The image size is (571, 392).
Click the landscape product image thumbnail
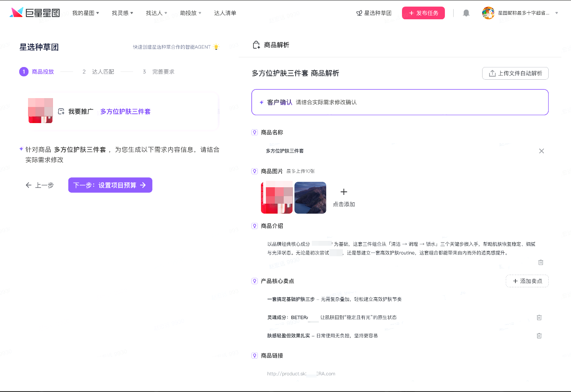(x=310, y=198)
